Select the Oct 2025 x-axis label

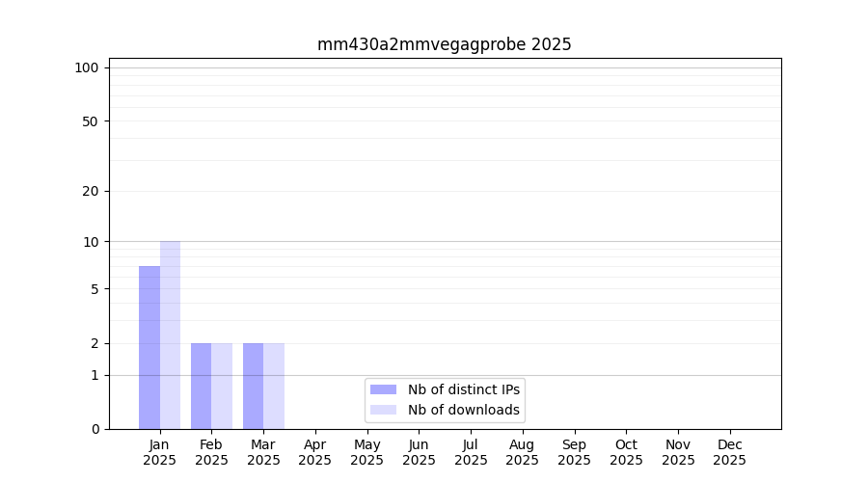[626, 452]
